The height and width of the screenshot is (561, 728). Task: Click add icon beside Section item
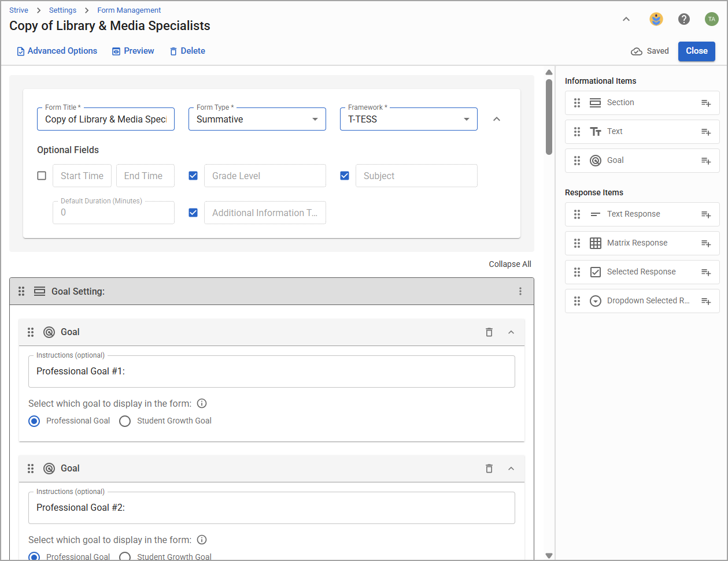706,103
